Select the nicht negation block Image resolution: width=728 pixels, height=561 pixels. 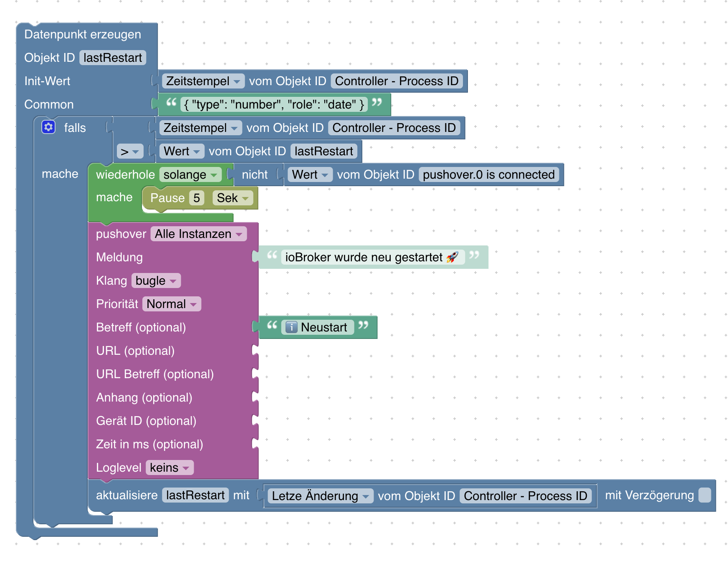tap(255, 174)
